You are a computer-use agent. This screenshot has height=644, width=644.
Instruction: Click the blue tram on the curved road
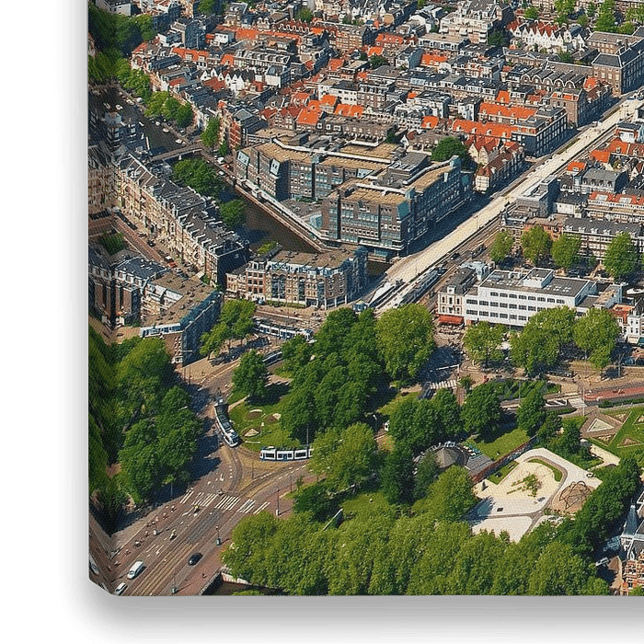226,425
